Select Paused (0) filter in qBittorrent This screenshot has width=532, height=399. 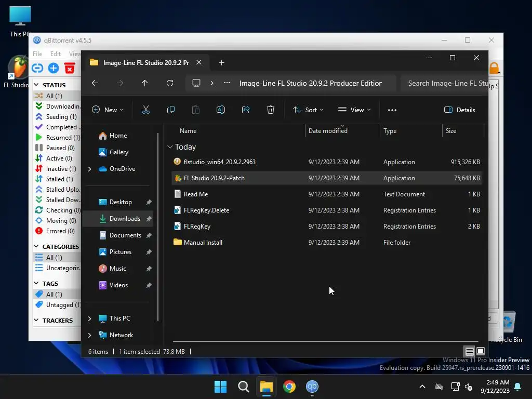pos(57,148)
